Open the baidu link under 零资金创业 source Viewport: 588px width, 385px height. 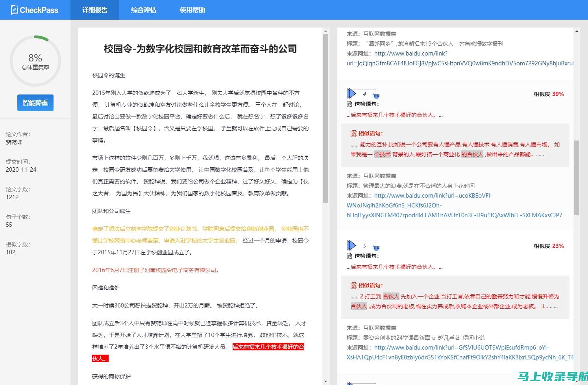pos(460,352)
